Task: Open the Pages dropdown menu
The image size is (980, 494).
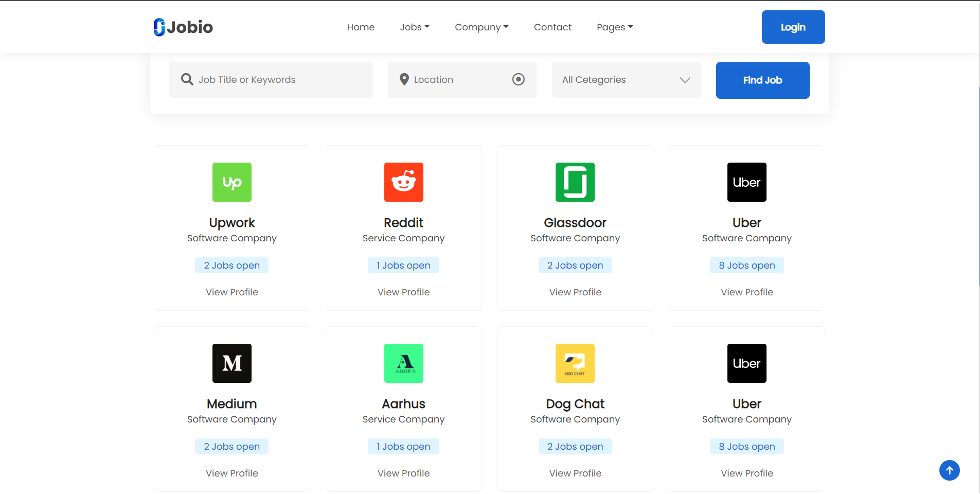Action: pyautogui.click(x=615, y=27)
